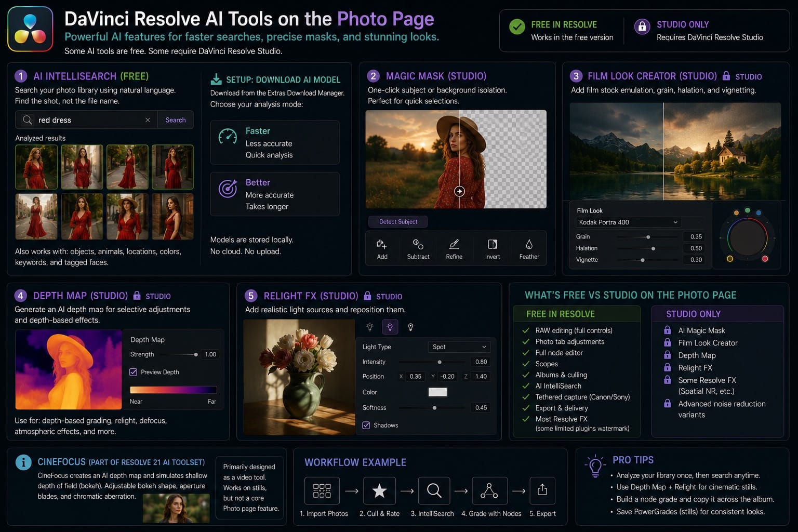
Task: Click the white light Color swatch
Action: (437, 392)
